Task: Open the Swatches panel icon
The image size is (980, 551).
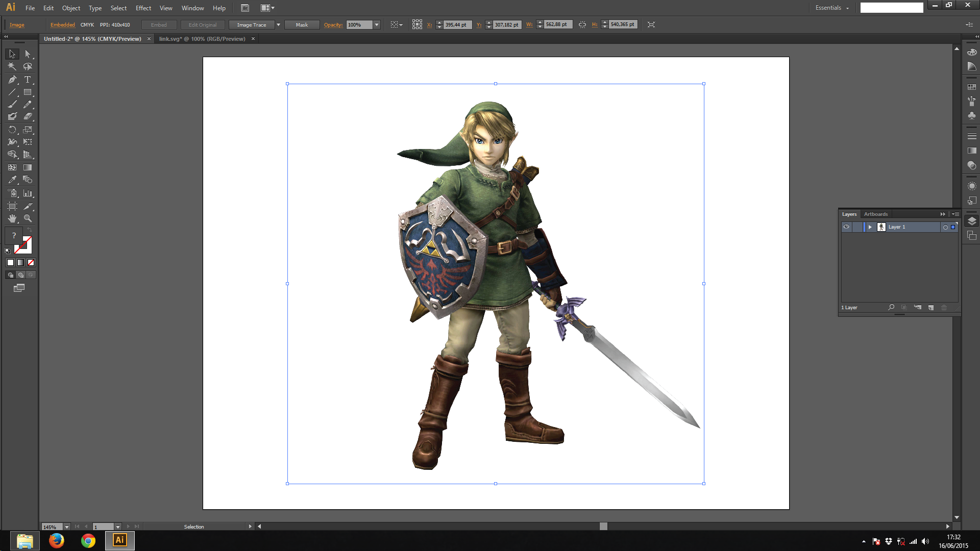Action: click(972, 87)
